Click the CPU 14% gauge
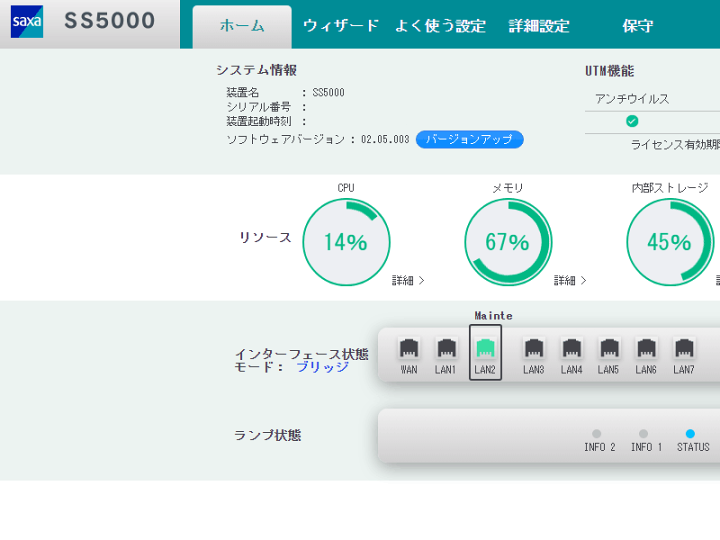 pos(346,242)
